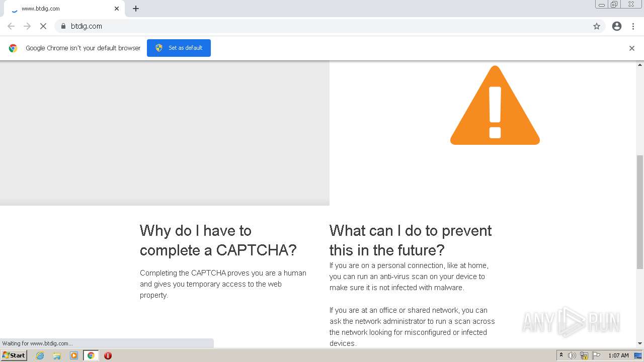Viewport: 644px width, 362px height.
Task: Open the Windows Start menu
Action: pos(14,355)
